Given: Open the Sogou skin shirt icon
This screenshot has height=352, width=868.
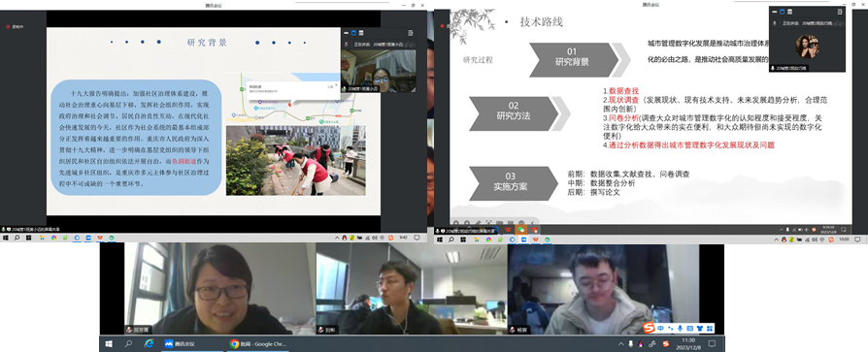Looking at the screenshot, I should pos(699,328).
